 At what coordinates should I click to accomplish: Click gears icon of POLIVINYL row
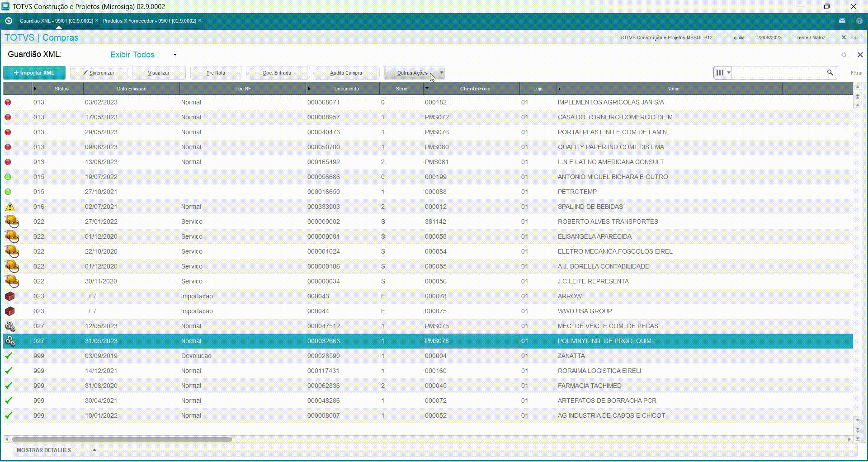(10, 341)
